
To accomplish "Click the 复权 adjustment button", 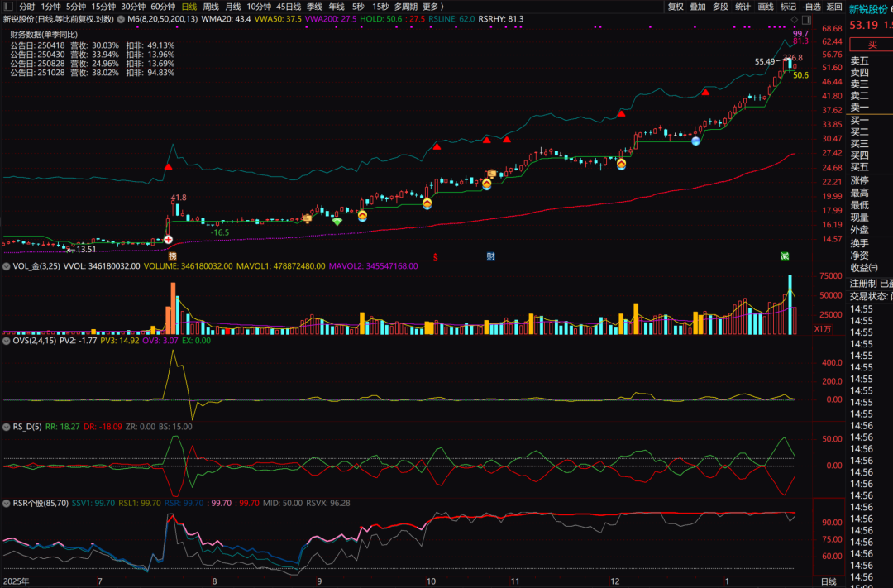I will tap(676, 7).
